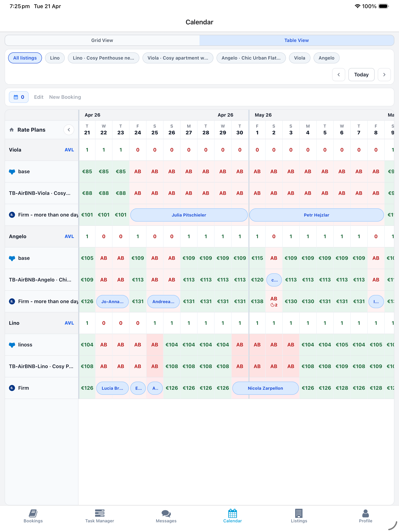The height and width of the screenshot is (532, 399).
Task: Click the TB-AirBNB-Angelo · Chi... rate plan
Action: (40, 280)
